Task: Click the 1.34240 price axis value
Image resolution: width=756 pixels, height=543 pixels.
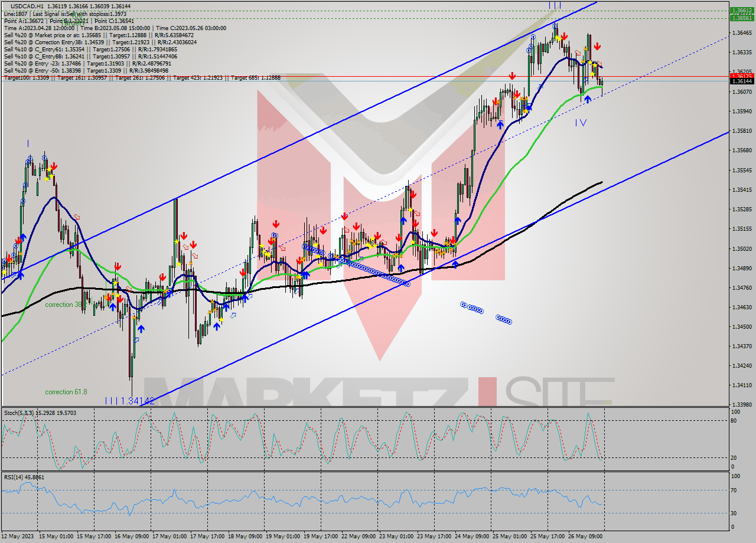Action: coord(741,365)
